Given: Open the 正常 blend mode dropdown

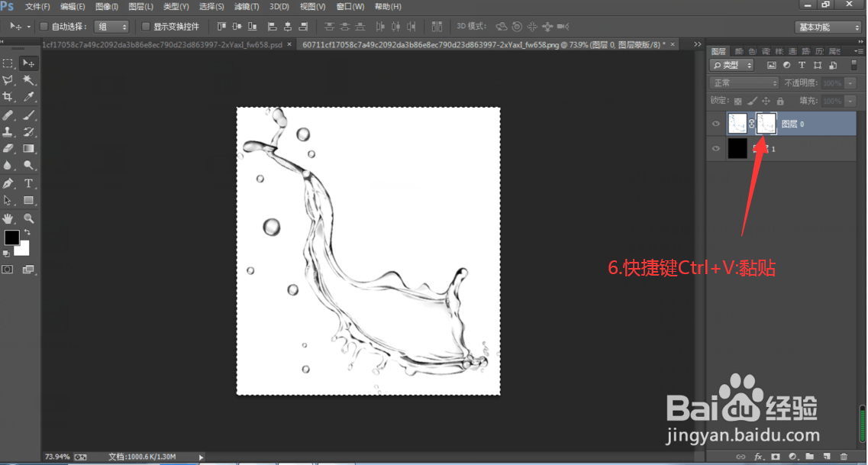Looking at the screenshot, I should point(744,83).
